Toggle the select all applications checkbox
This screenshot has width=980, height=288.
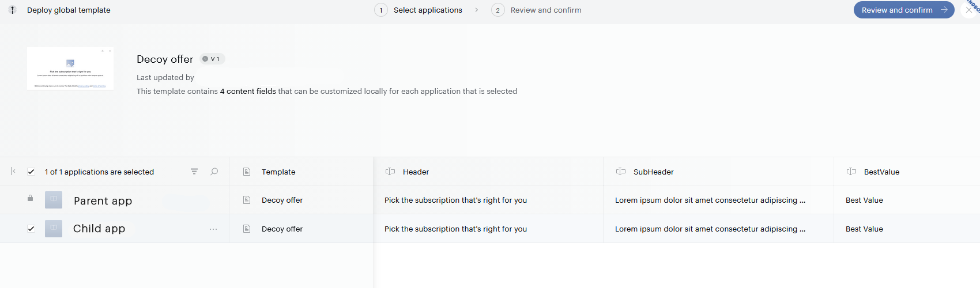(31, 172)
